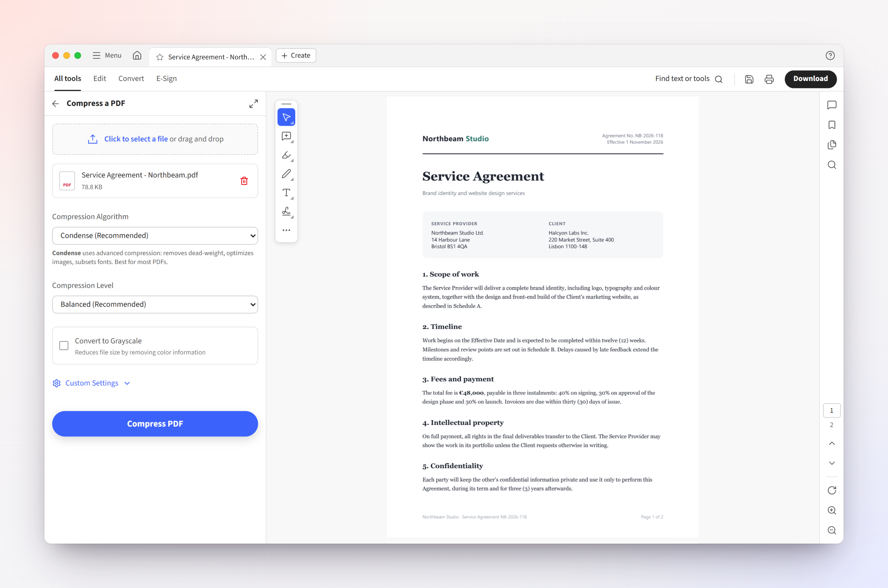Click the Compress PDF button
The height and width of the screenshot is (588, 888).
(x=155, y=424)
